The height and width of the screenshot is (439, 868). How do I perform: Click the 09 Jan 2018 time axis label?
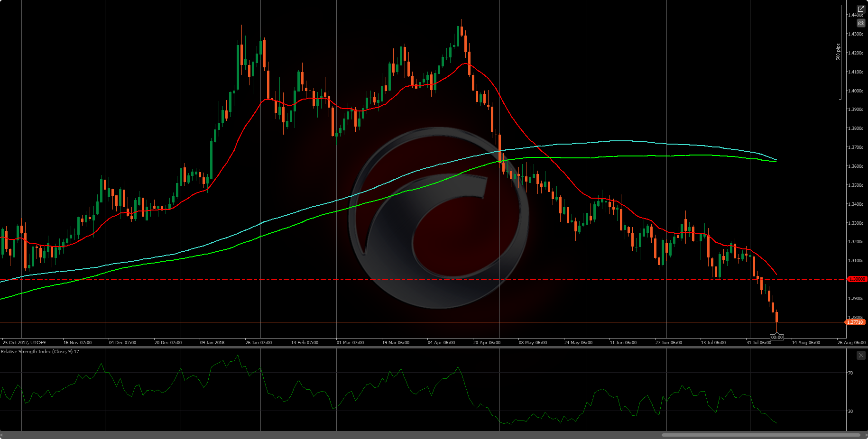(x=212, y=342)
